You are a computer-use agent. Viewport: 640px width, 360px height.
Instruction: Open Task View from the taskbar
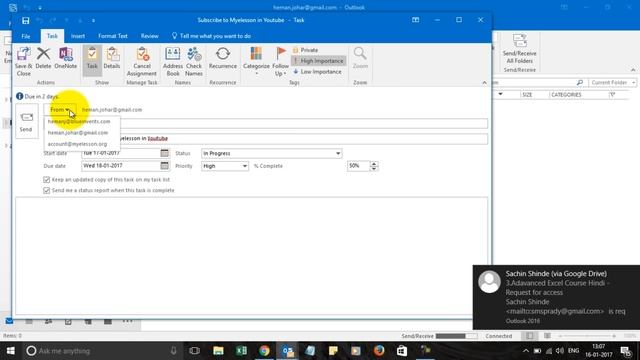coord(195,351)
